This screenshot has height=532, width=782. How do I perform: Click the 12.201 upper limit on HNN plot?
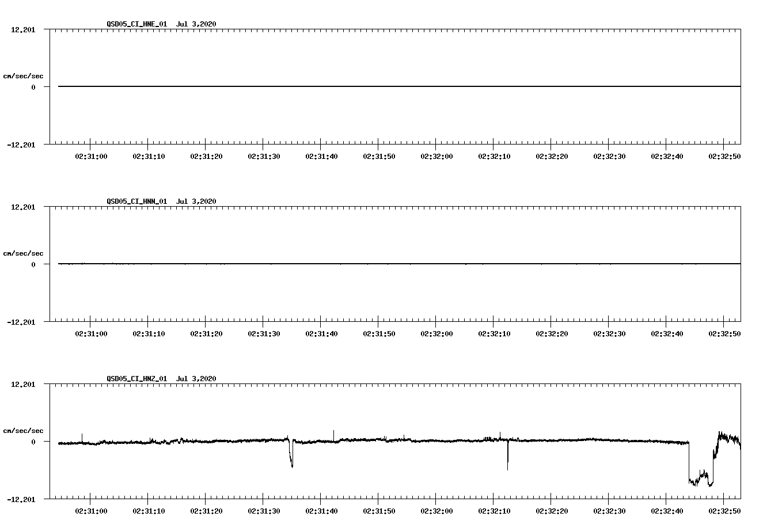(23, 207)
